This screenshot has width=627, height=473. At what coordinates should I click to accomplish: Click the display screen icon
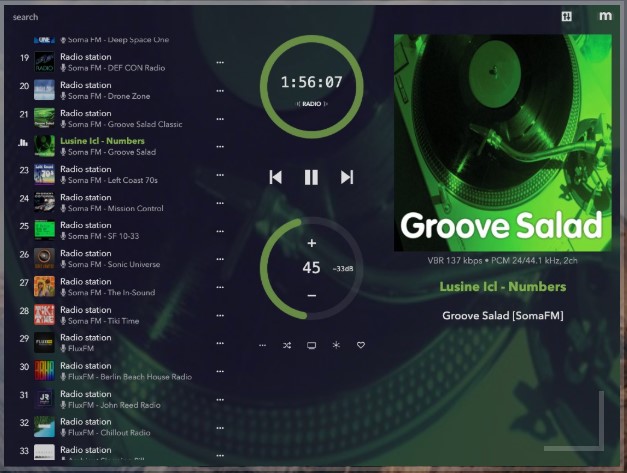311,345
